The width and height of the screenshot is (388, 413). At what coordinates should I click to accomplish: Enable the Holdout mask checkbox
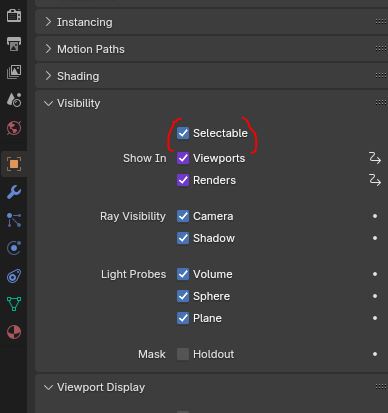click(x=183, y=354)
